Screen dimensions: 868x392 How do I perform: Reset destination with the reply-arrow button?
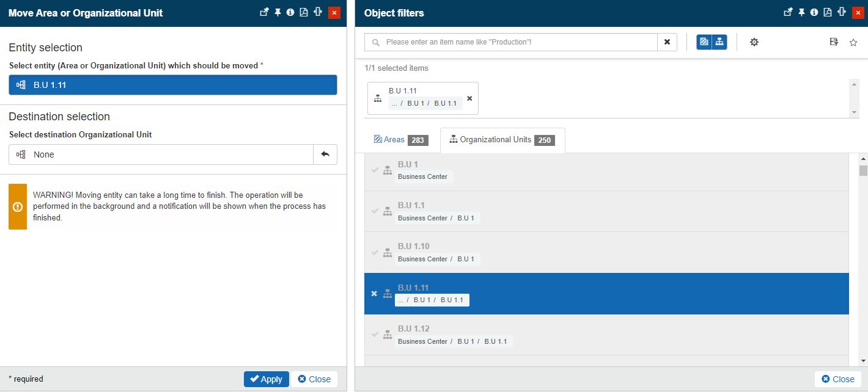pyautogui.click(x=325, y=154)
